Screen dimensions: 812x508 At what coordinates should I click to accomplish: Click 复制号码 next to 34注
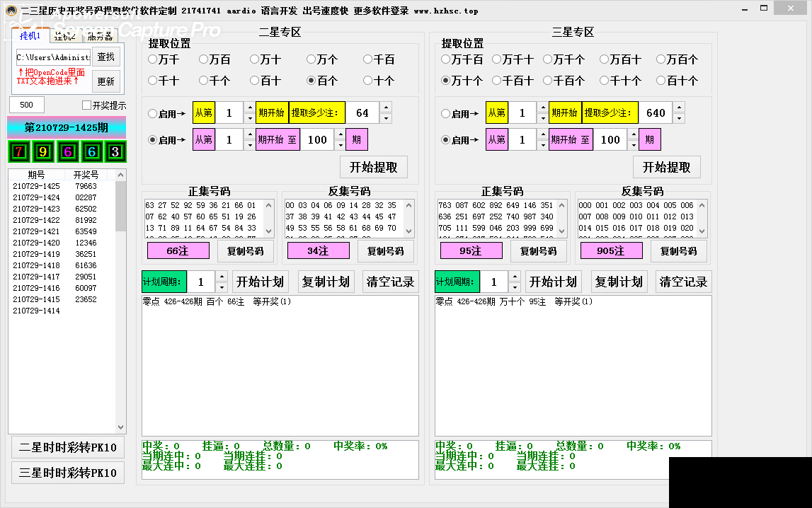pos(385,251)
